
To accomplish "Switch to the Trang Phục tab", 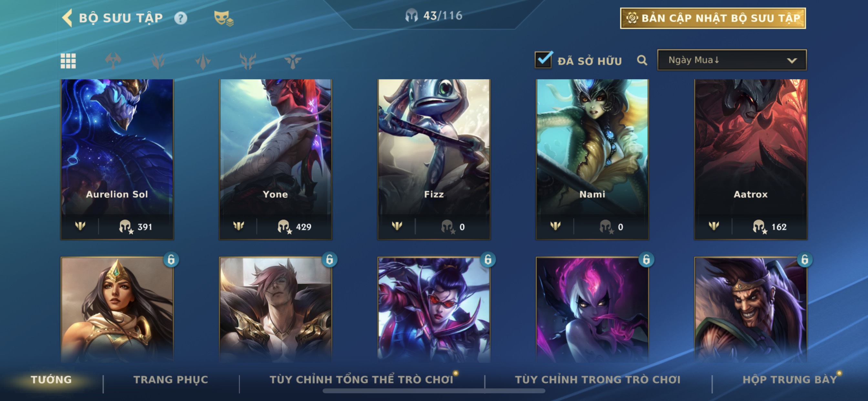I will tap(171, 379).
